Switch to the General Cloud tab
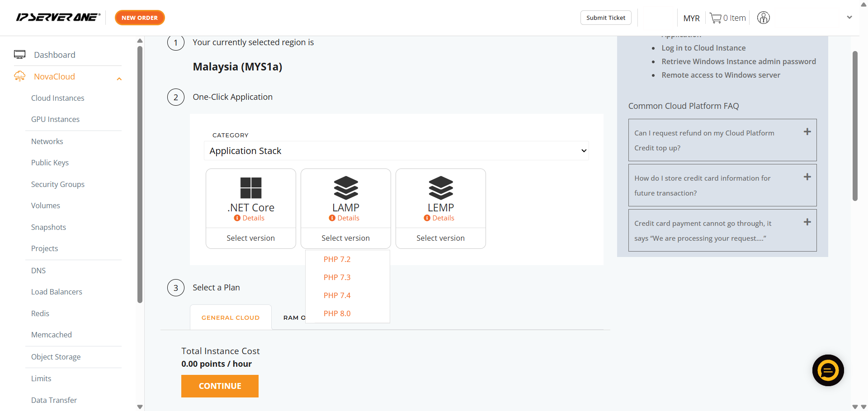 point(231,318)
